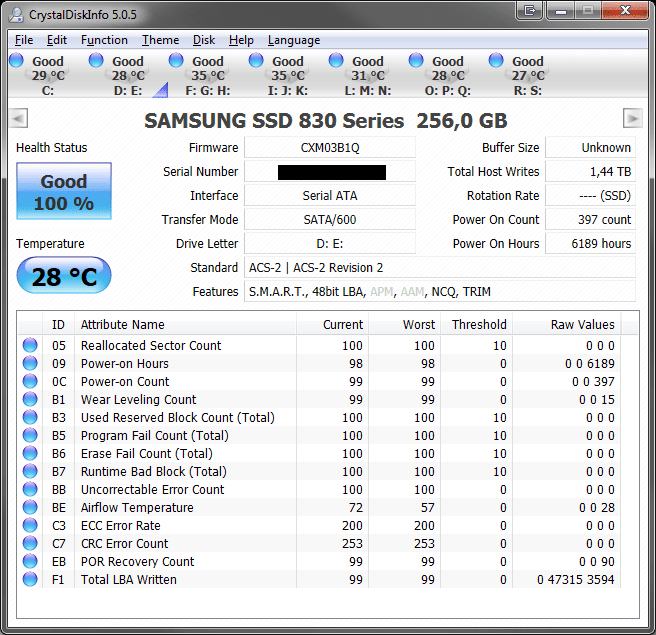Click the status orb for Erase Fail Count
This screenshot has width=656, height=635.
[x=30, y=453]
